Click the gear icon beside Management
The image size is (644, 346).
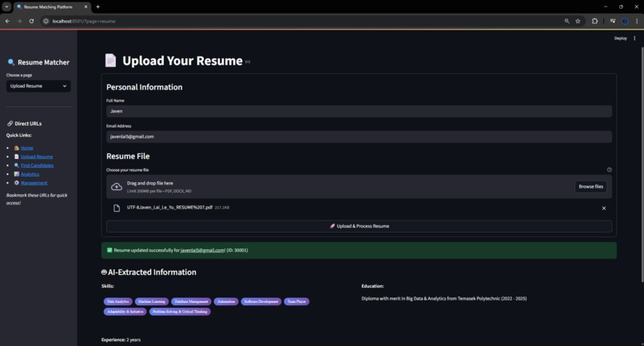click(17, 182)
